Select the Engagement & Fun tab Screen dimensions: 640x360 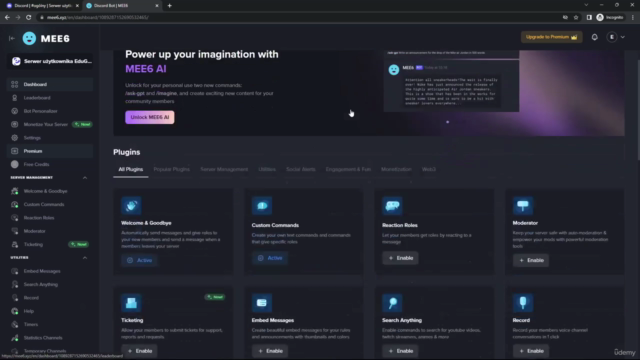348,169
